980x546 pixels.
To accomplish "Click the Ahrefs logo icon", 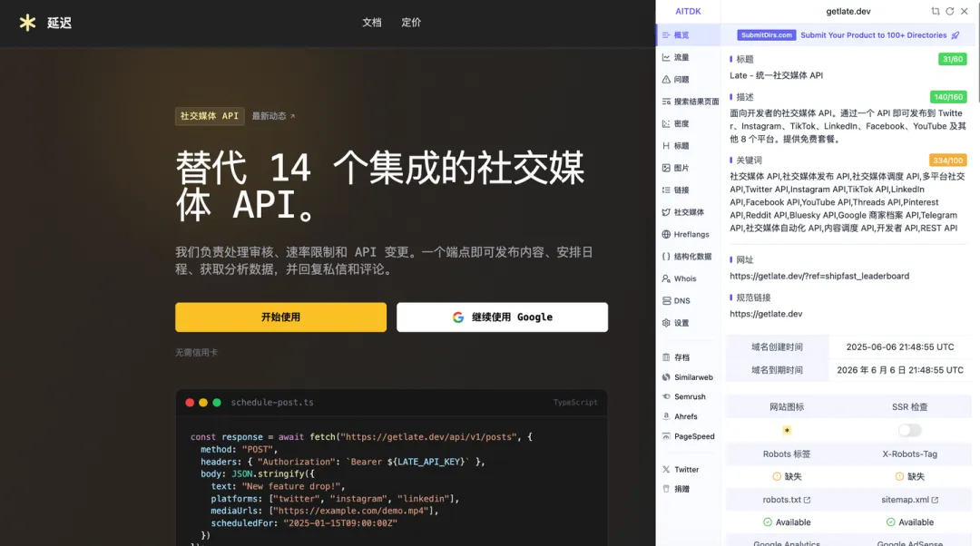I will pos(666,416).
